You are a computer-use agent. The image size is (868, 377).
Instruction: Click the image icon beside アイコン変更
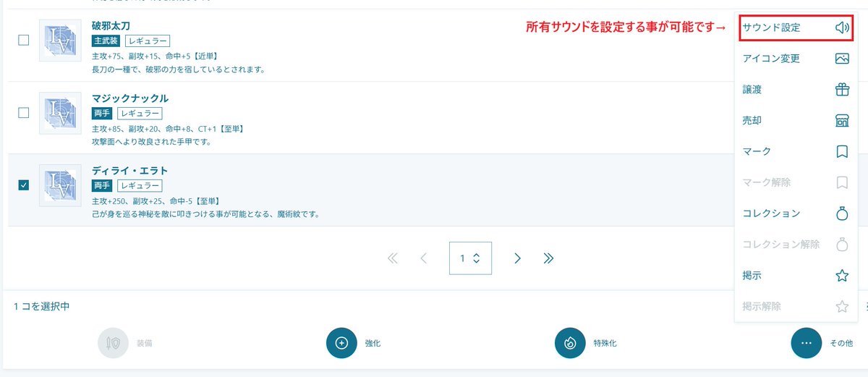point(841,59)
